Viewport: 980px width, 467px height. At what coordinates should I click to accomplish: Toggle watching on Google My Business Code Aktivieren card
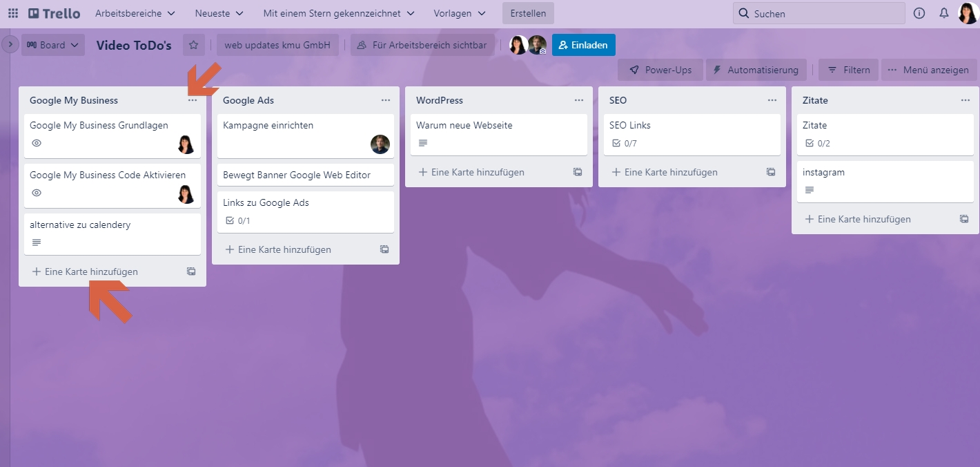(x=35, y=194)
